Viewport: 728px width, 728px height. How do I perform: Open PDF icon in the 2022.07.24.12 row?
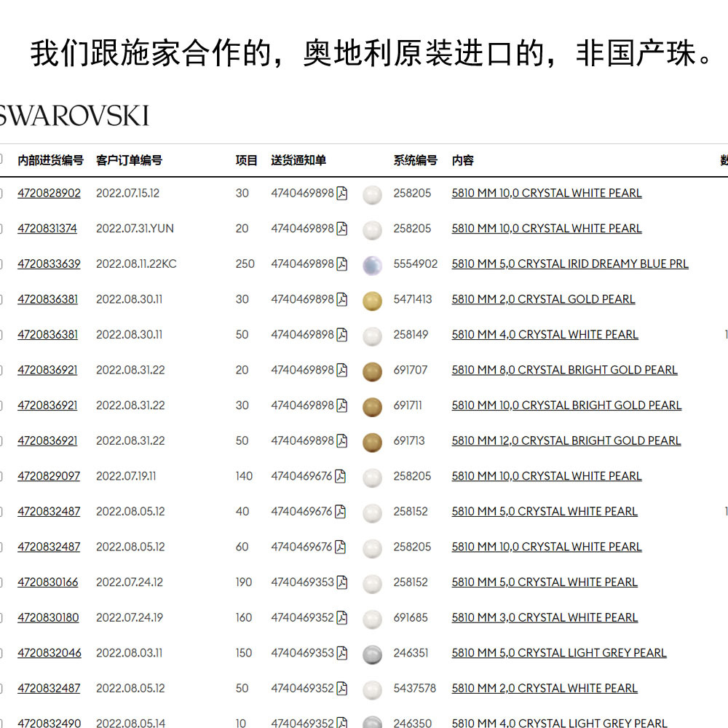tap(341, 581)
